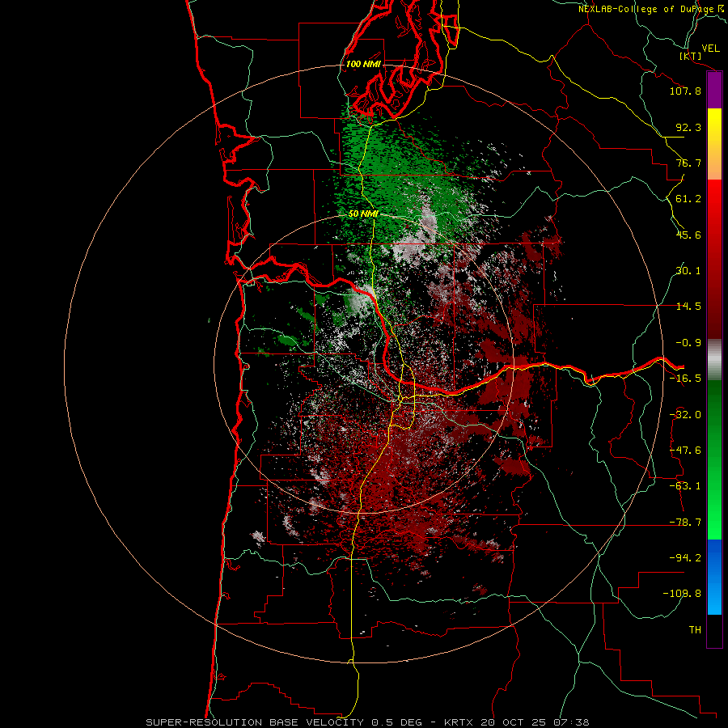
Task: Click the SUPER-RESOLUTION BASE VELOCITY caption
Action: pos(255,722)
